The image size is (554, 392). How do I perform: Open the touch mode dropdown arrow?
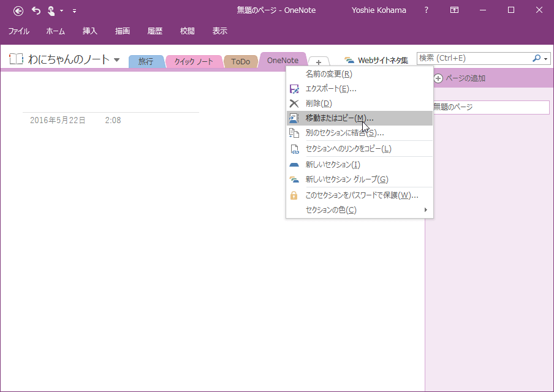[61, 11]
